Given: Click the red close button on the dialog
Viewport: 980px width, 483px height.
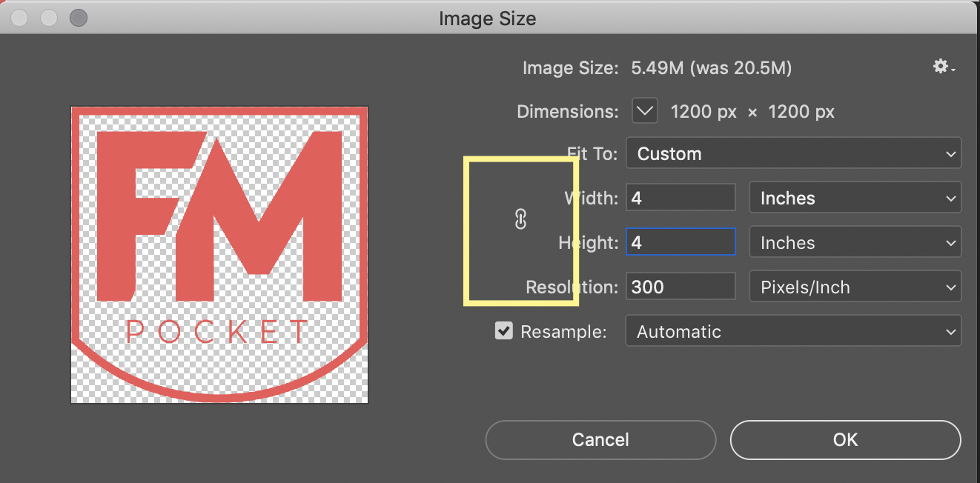Looking at the screenshot, I should [x=19, y=18].
